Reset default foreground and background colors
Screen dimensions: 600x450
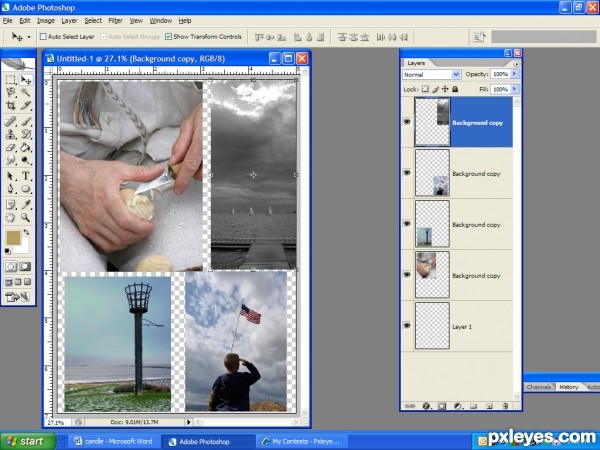click(x=7, y=251)
